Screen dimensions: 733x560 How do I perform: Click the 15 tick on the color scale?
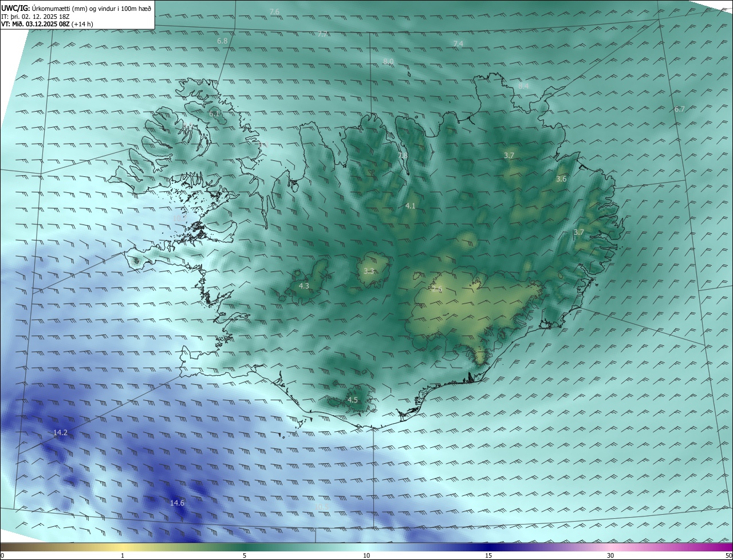[488, 555]
